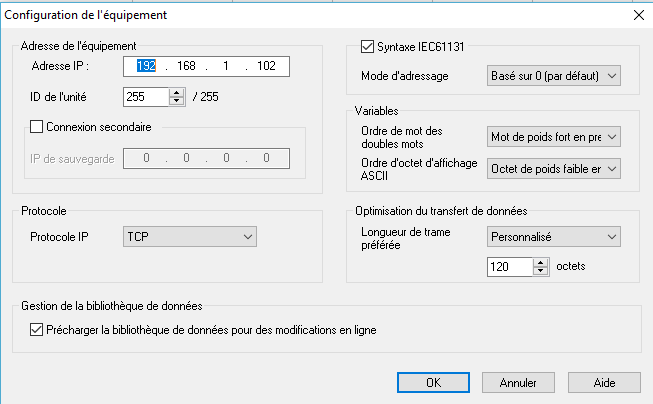The image size is (653, 404).
Task: Toggle Précharger la bibliothèque de données checkbox
Action: (38, 329)
